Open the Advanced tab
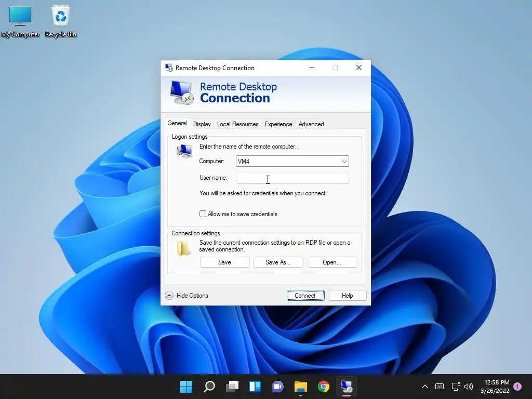Screen dimensions: 532x399 click(x=311, y=124)
